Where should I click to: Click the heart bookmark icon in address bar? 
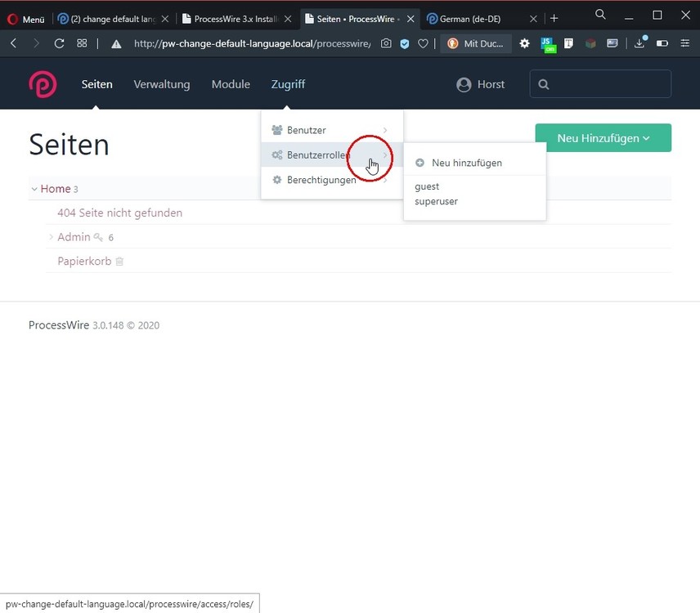tap(423, 43)
